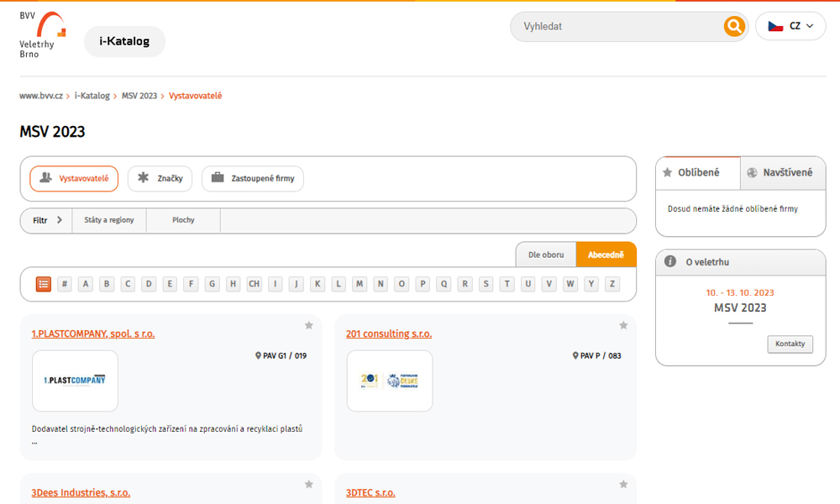Filter exhibitors by letter G

click(213, 284)
